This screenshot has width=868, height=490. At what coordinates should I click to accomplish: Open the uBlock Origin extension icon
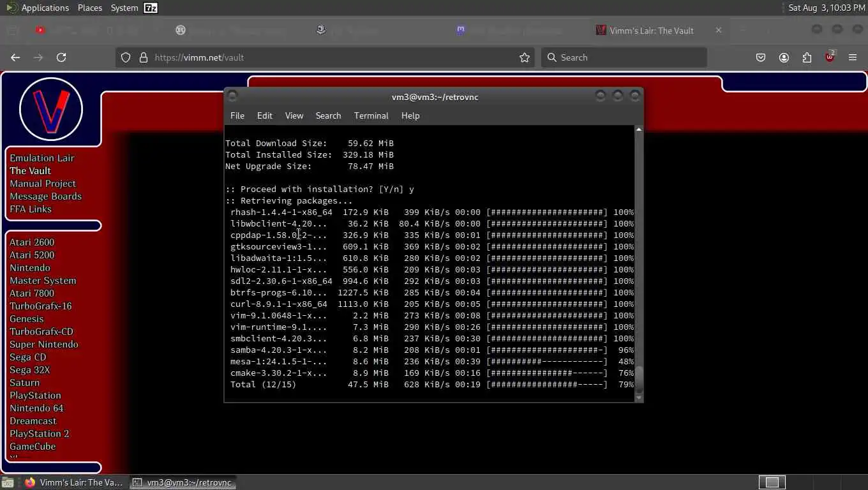(x=830, y=57)
